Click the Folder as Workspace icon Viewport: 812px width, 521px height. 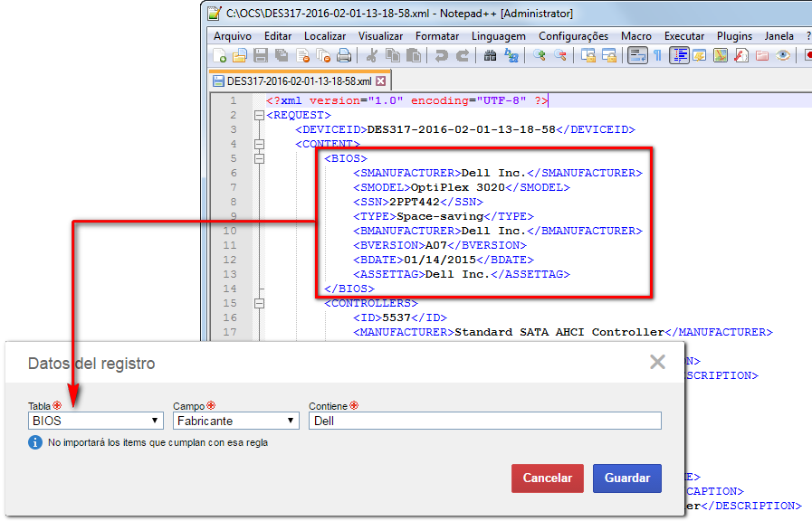click(x=762, y=55)
